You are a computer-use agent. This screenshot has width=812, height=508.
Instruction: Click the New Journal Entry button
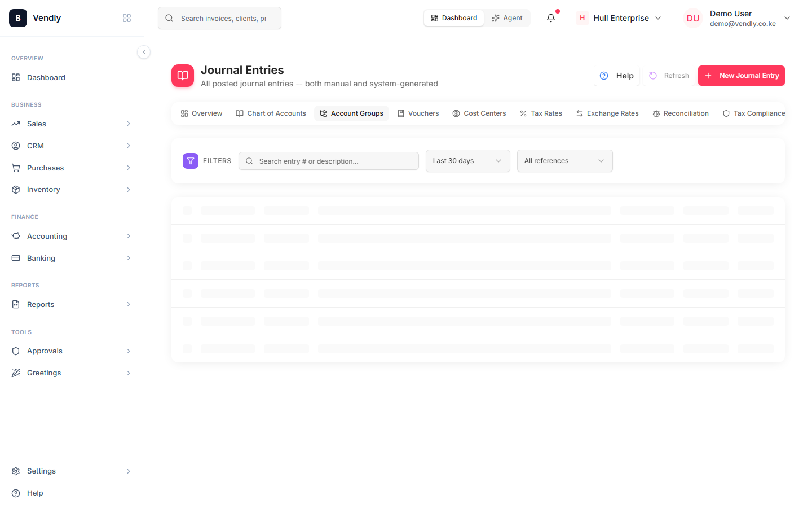click(742, 76)
